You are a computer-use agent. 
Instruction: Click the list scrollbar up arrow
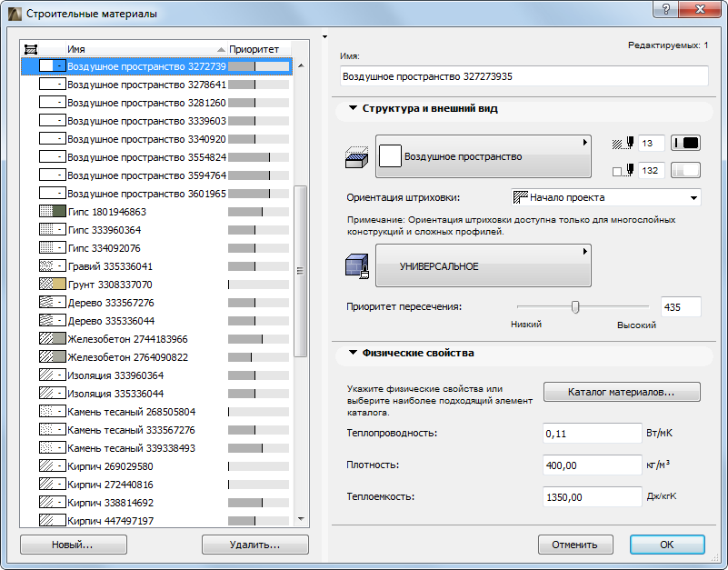301,66
